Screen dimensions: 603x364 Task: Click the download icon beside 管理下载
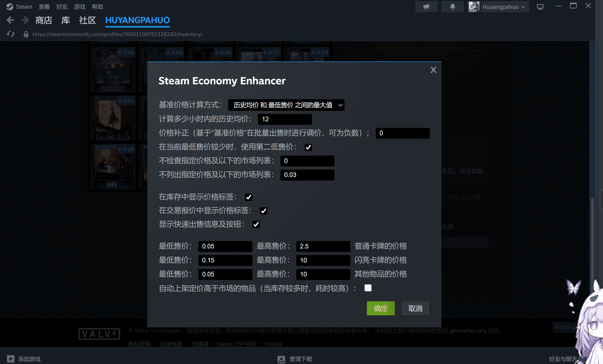(x=281, y=359)
